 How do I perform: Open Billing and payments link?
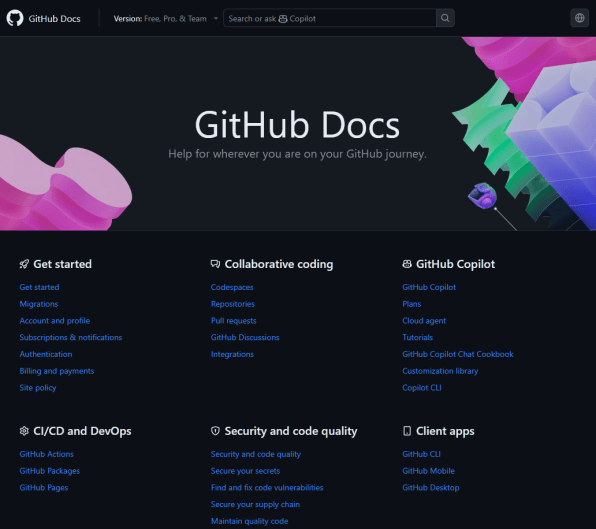57,371
